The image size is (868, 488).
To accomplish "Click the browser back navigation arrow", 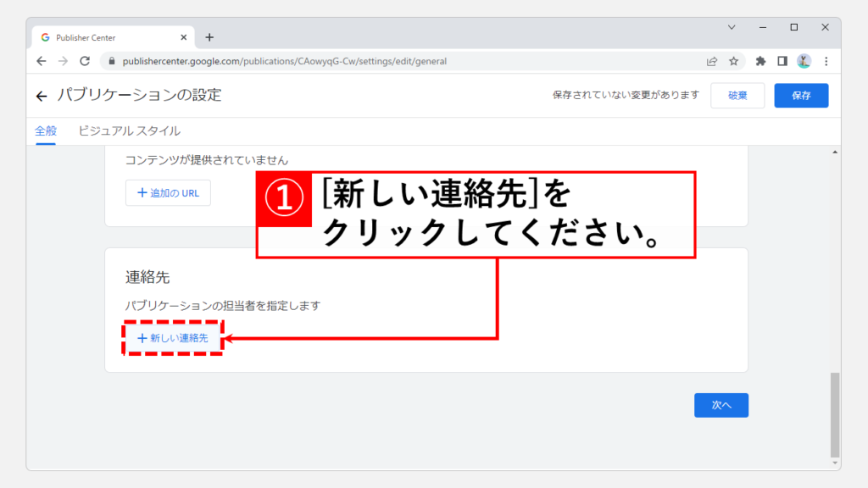I will point(42,61).
